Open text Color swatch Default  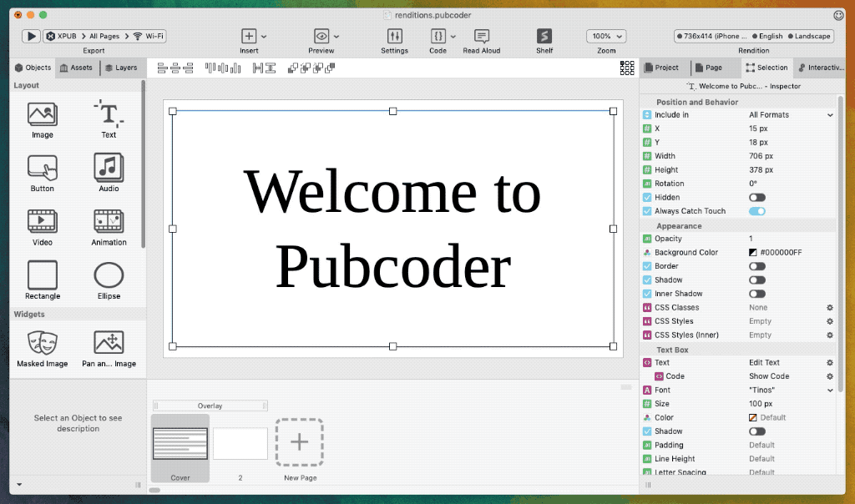pyautogui.click(x=752, y=417)
